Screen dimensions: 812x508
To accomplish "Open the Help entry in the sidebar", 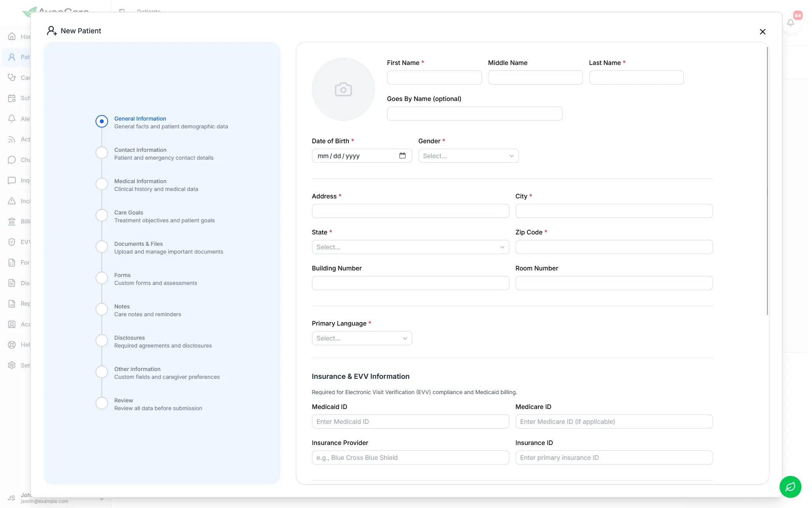I will (12, 345).
